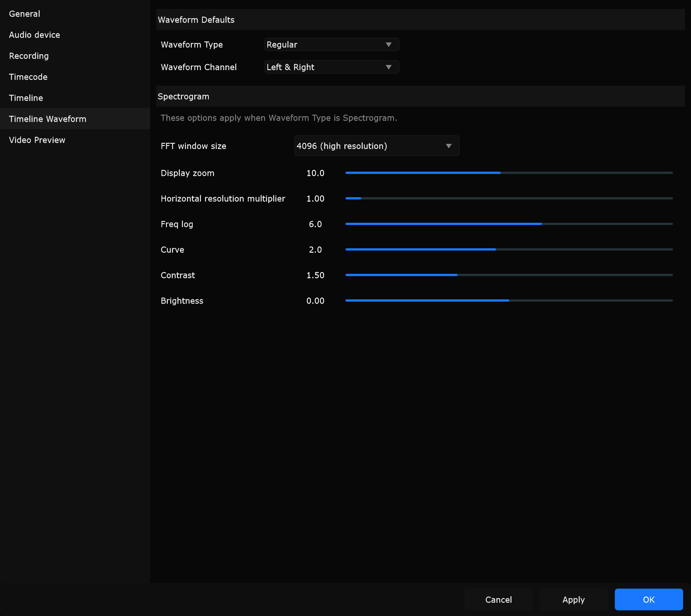Apply the settings changes
The image size is (691, 616).
(573, 599)
